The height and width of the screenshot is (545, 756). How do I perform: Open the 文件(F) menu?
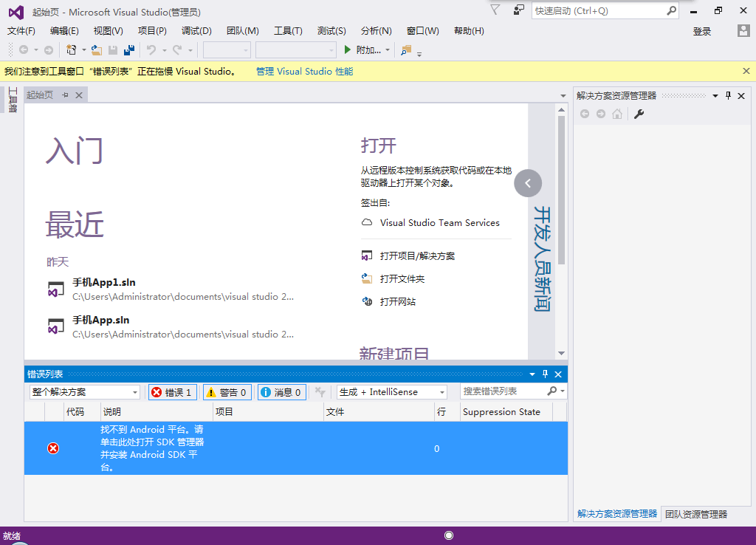pyautogui.click(x=21, y=31)
